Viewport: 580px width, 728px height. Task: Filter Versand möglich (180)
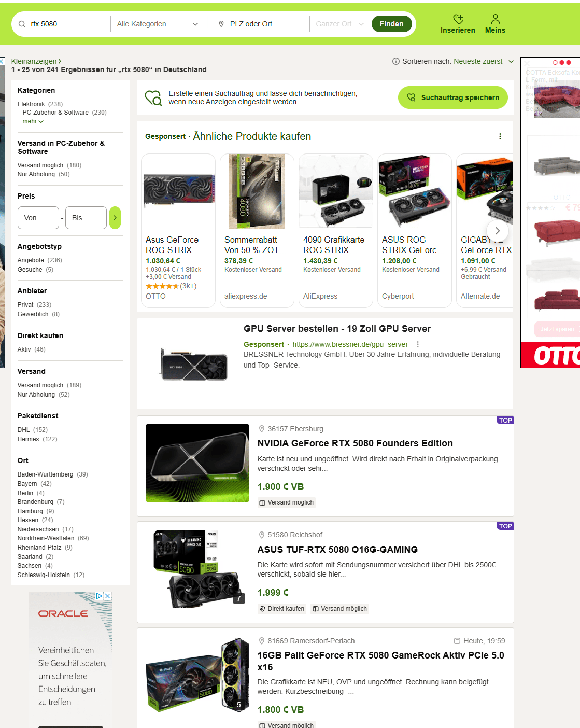(40, 165)
